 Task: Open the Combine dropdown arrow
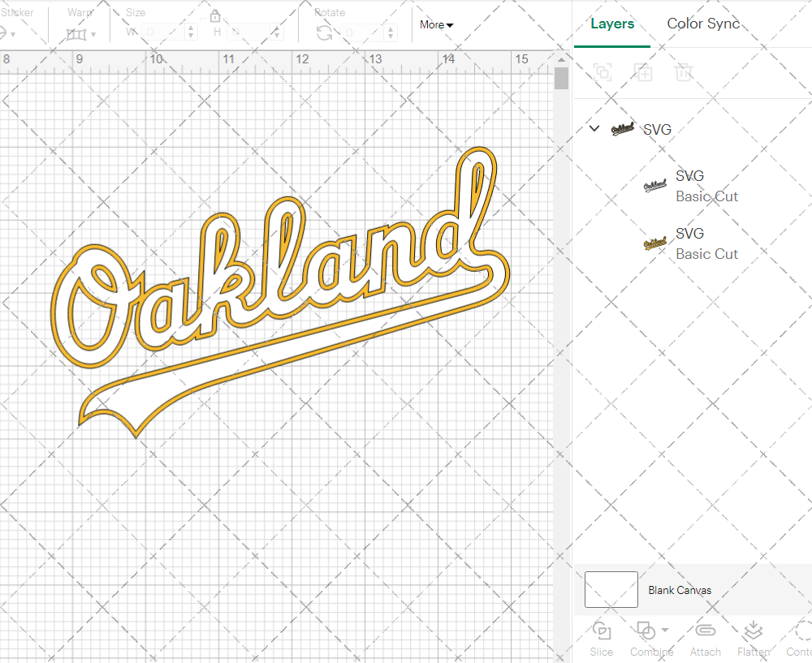pos(665,630)
